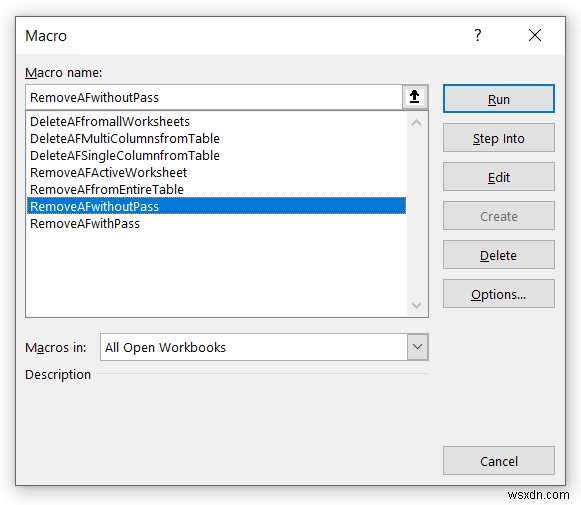This screenshot has height=505, width=581.
Task: Delete the selected macro
Action: (499, 255)
